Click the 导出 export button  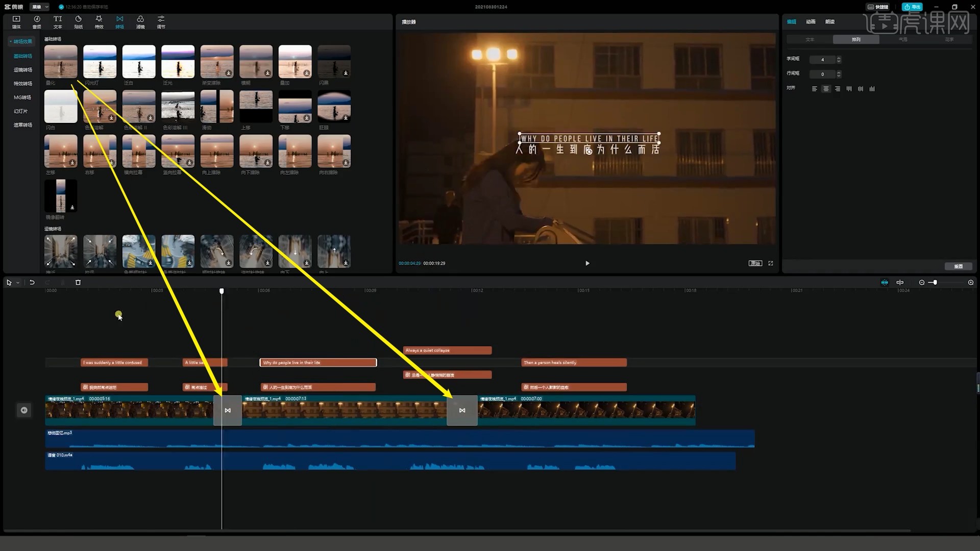point(912,7)
